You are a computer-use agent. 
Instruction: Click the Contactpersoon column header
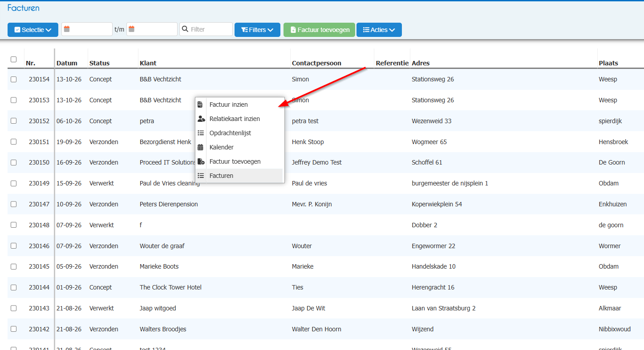[x=316, y=63]
